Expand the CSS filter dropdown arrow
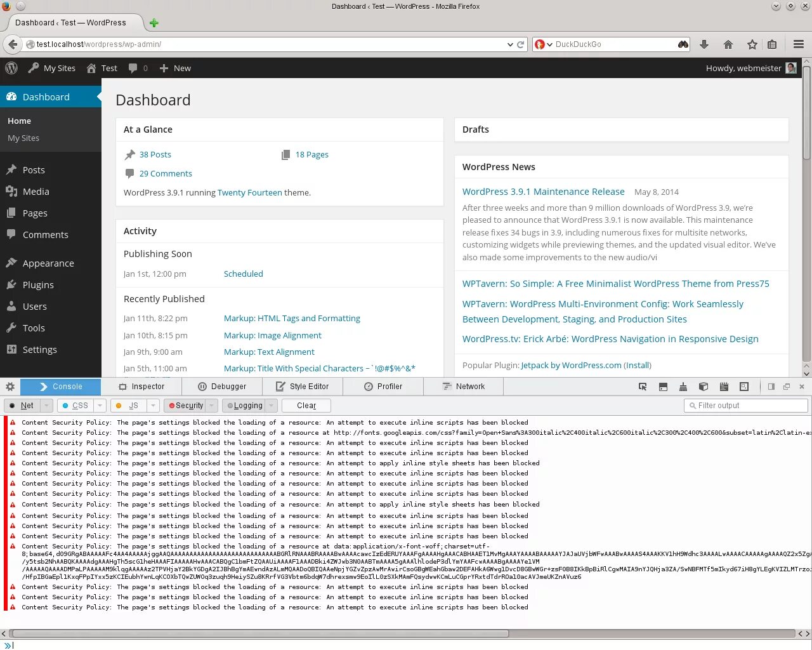 pyautogui.click(x=100, y=406)
